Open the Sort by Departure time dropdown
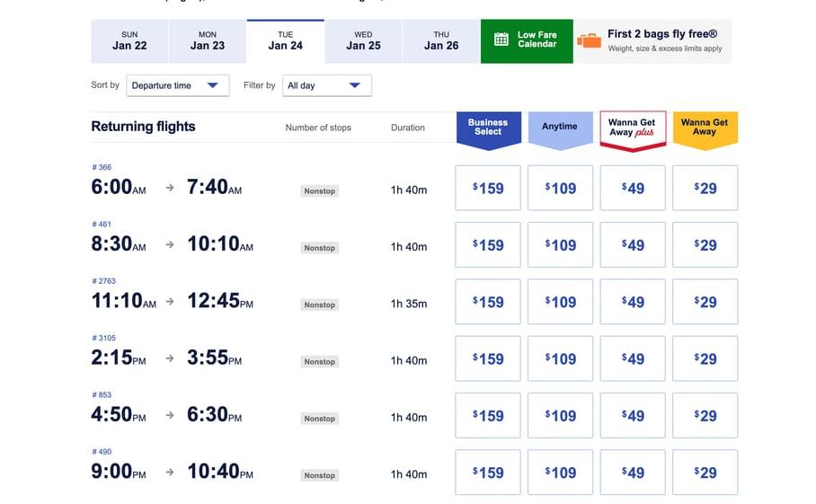 (174, 85)
